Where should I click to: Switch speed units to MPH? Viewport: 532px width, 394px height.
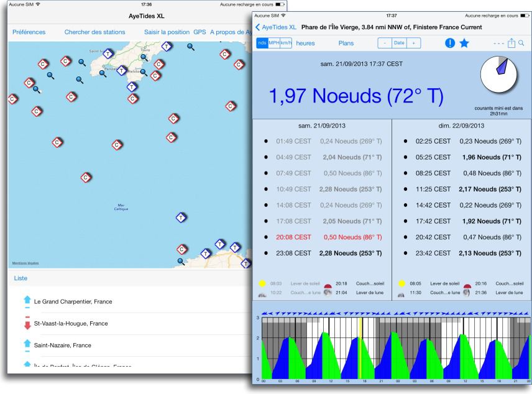pyautogui.click(x=274, y=43)
